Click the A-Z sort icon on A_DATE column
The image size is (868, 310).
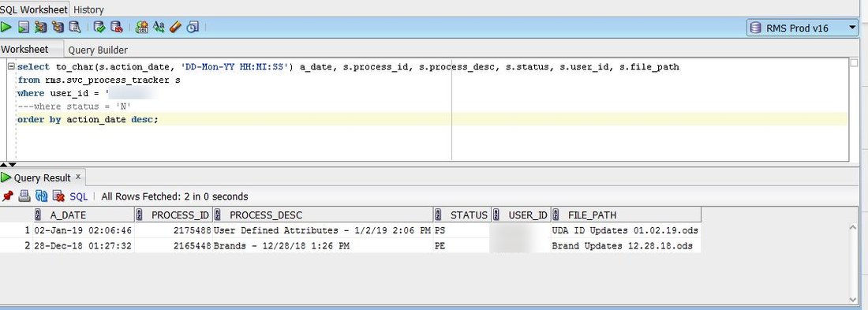[x=38, y=215]
